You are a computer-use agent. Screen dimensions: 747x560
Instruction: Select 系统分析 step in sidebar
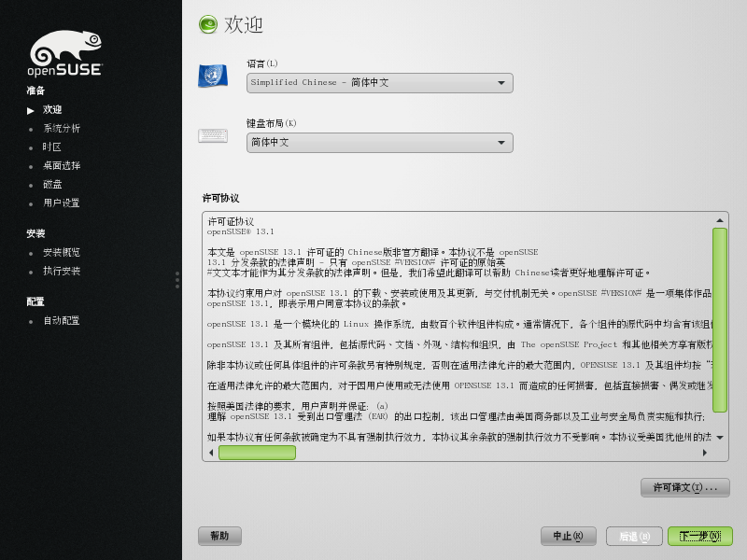(x=62, y=128)
